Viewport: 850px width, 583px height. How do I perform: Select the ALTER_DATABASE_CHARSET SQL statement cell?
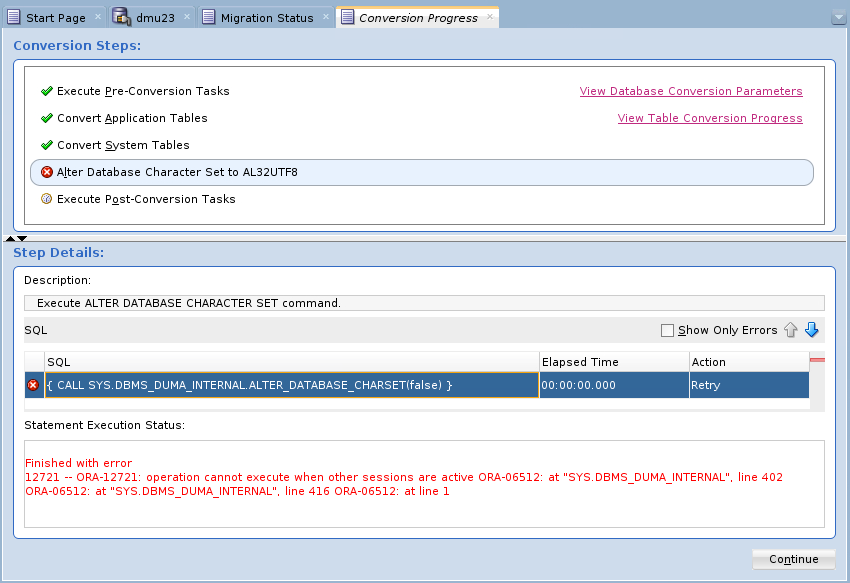292,385
